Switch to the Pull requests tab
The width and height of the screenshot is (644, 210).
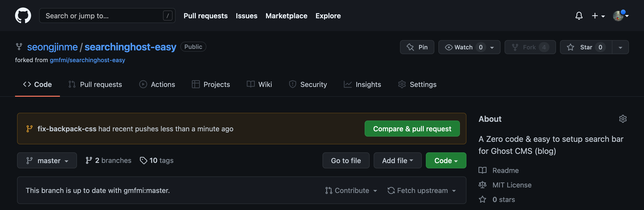point(95,84)
